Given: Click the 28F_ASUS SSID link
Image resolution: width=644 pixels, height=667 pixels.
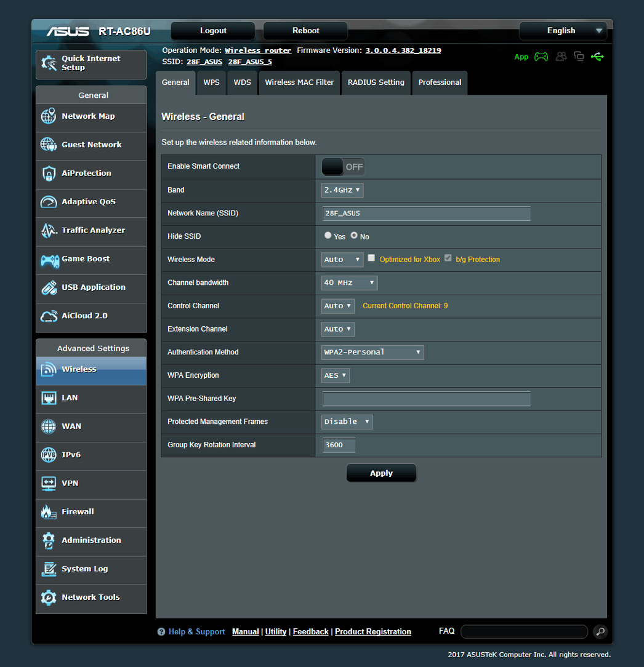Looking at the screenshot, I should click(204, 62).
